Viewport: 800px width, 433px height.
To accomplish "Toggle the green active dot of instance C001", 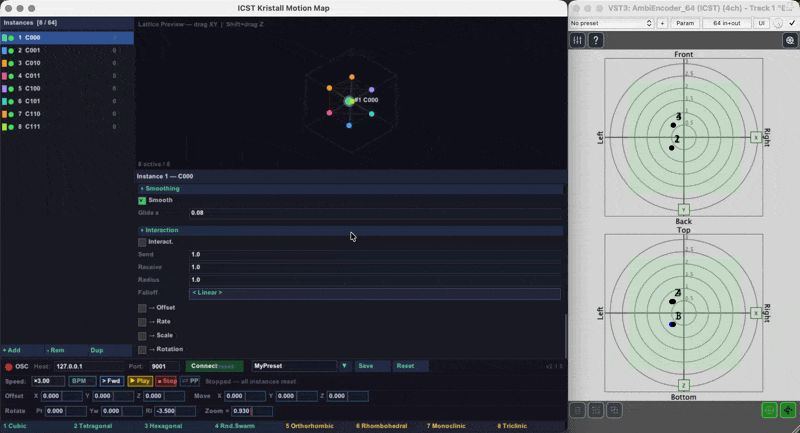I will (11, 50).
